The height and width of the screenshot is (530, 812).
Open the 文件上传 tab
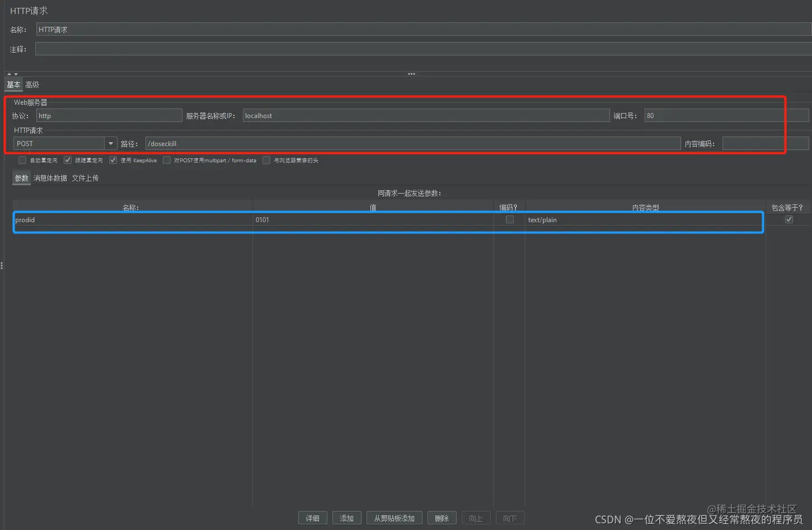point(85,178)
